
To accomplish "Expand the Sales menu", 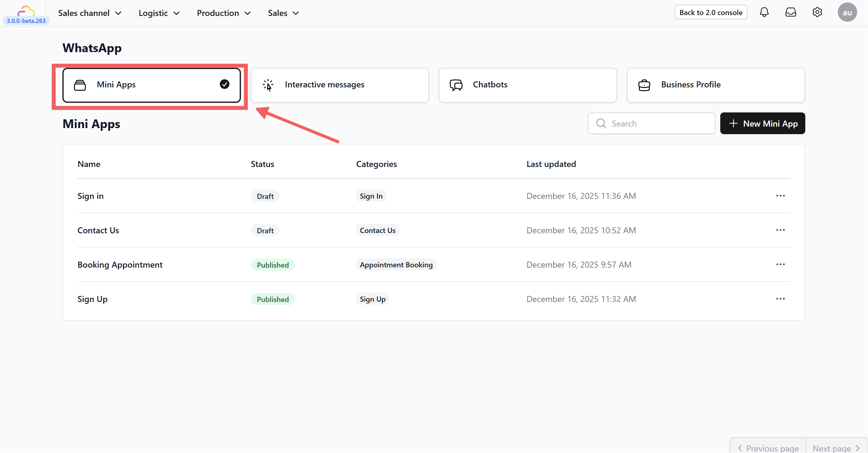I will click(x=283, y=13).
